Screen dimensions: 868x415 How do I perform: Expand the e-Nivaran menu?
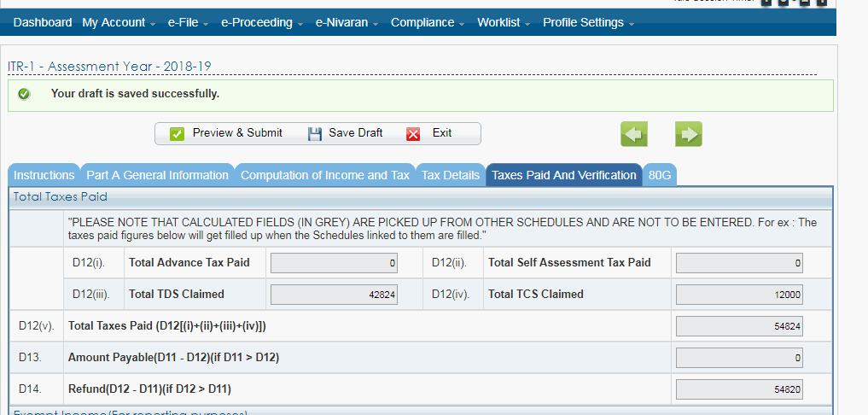pyautogui.click(x=347, y=23)
